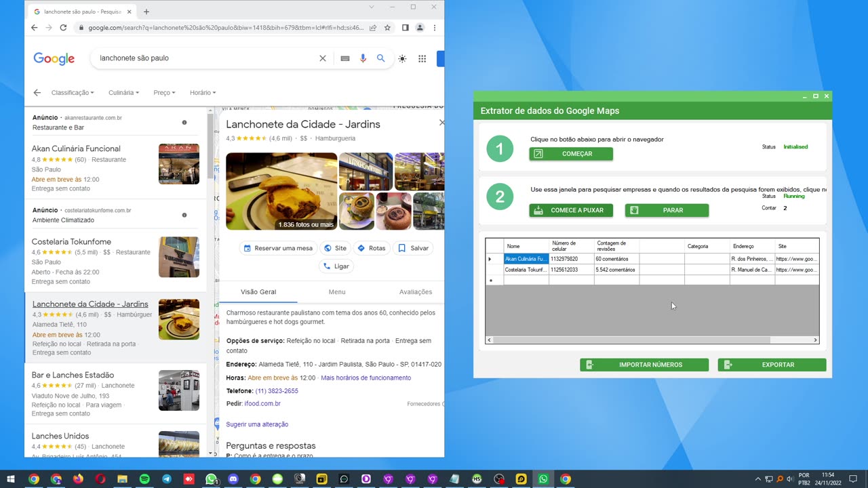
Task: Click the Site button in details panel
Action: pyautogui.click(x=335, y=248)
